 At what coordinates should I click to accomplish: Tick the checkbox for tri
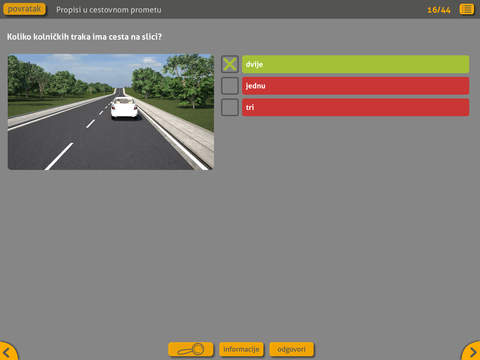click(x=230, y=107)
